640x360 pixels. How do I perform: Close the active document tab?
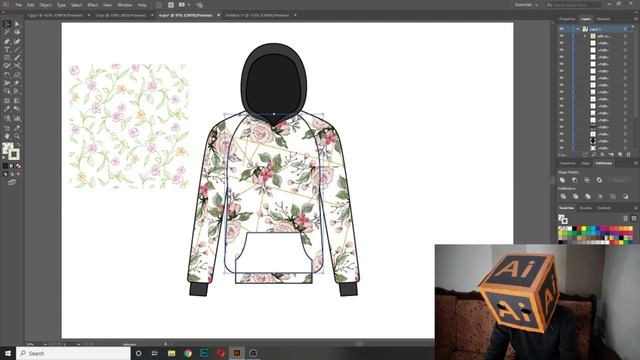tap(218, 15)
